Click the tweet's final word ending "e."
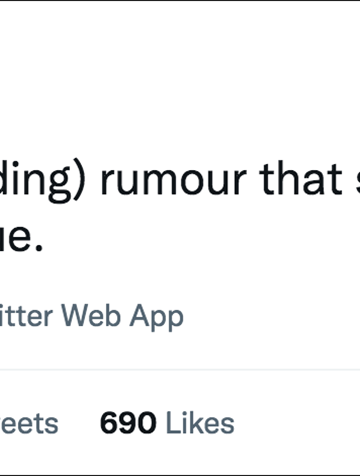360x476 pixels. click(x=22, y=238)
